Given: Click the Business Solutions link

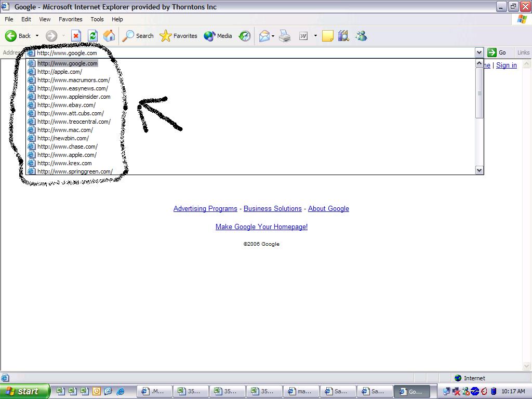Looking at the screenshot, I should 272,209.
